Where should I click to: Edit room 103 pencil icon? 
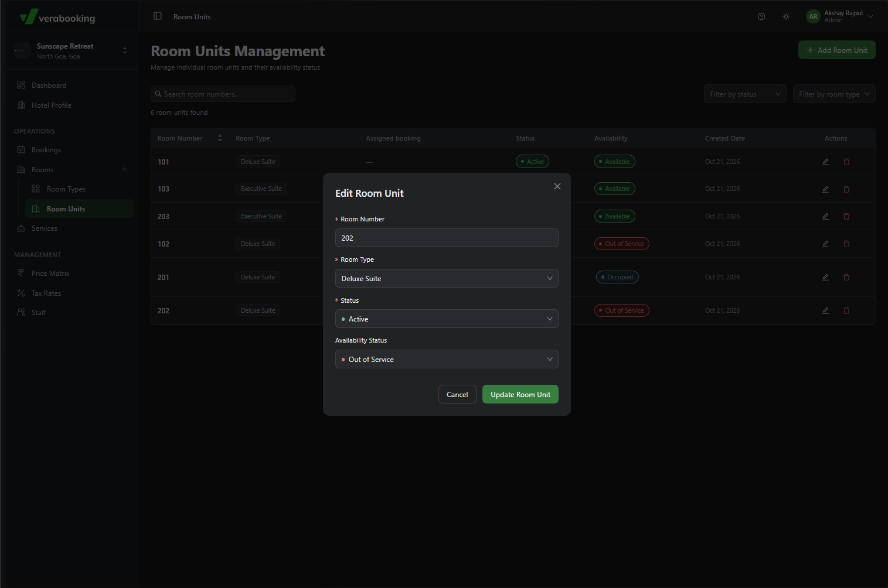point(825,189)
